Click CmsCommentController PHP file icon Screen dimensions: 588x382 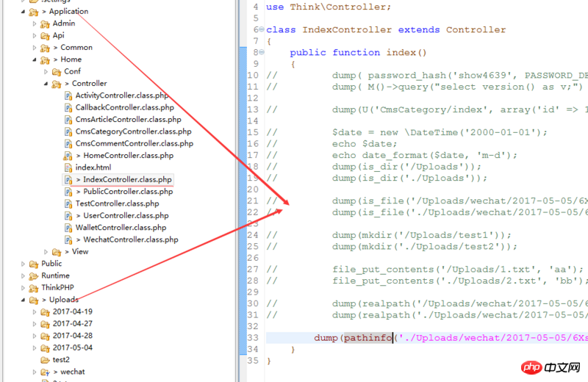pyautogui.click(x=68, y=144)
